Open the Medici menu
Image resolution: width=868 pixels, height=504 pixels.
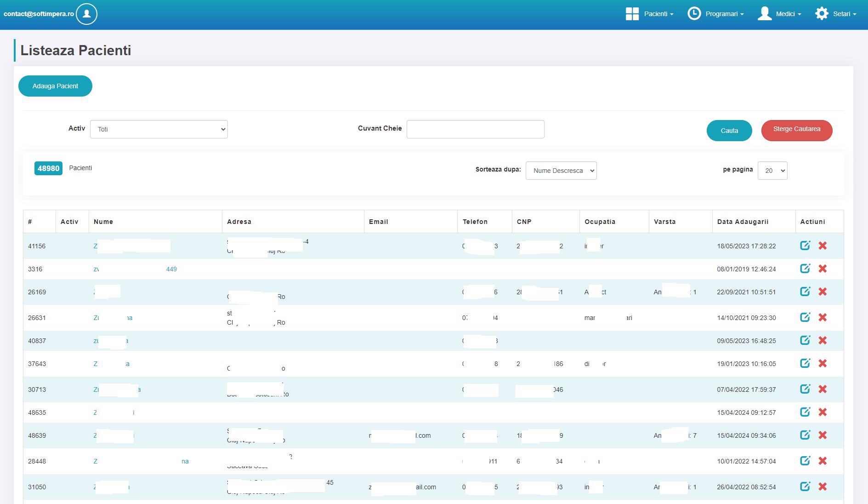click(x=789, y=14)
